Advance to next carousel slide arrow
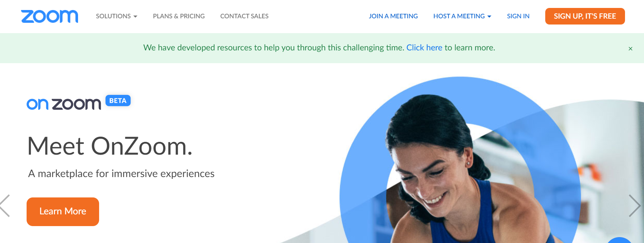644x243 pixels. 634,206
